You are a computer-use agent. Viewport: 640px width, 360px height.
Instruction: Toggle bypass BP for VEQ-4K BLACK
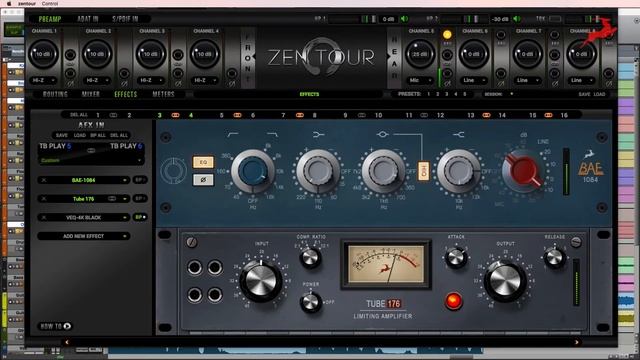click(140, 218)
